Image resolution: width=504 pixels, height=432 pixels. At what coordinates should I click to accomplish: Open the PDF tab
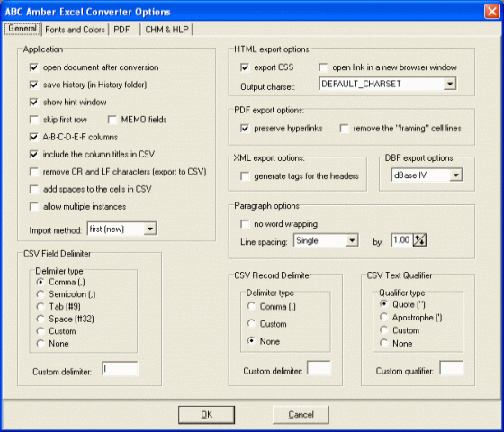(x=122, y=30)
